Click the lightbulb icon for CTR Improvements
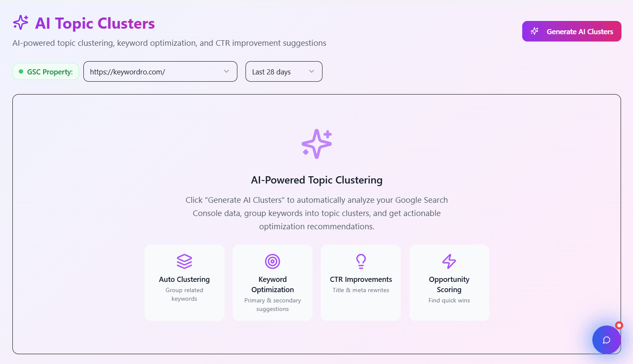Screen dimensions: 633x364 pyautogui.click(x=361, y=261)
